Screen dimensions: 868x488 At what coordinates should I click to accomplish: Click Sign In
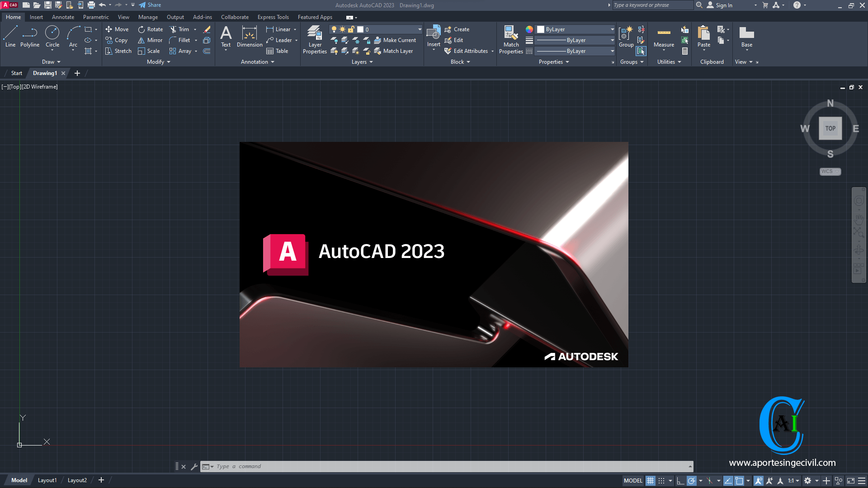tap(719, 5)
